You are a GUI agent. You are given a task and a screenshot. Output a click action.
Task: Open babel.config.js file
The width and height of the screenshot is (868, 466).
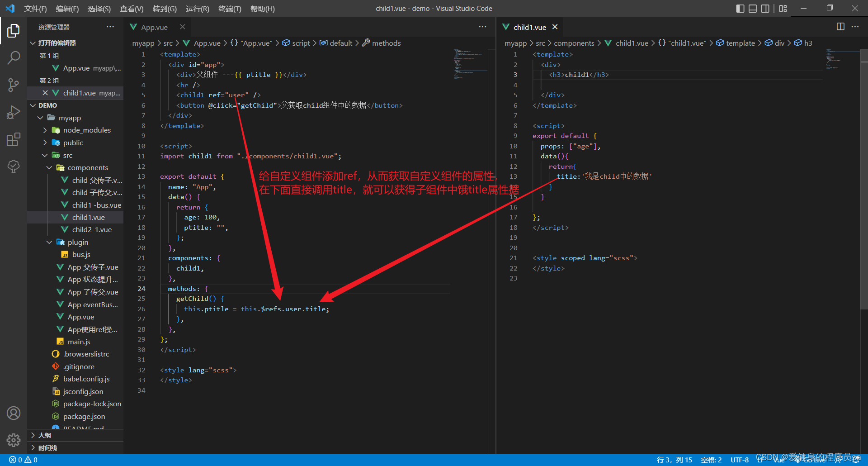point(75,379)
